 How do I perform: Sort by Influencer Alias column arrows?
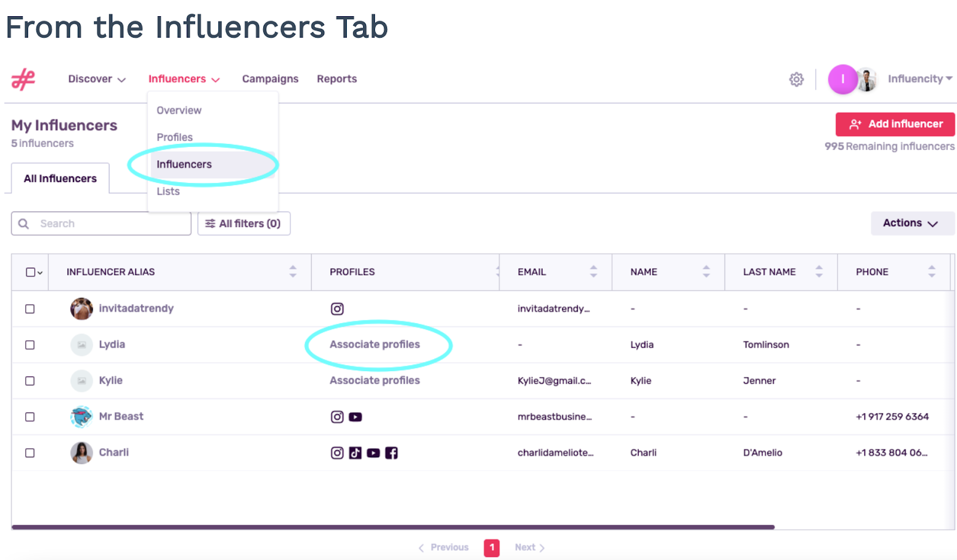click(x=292, y=272)
